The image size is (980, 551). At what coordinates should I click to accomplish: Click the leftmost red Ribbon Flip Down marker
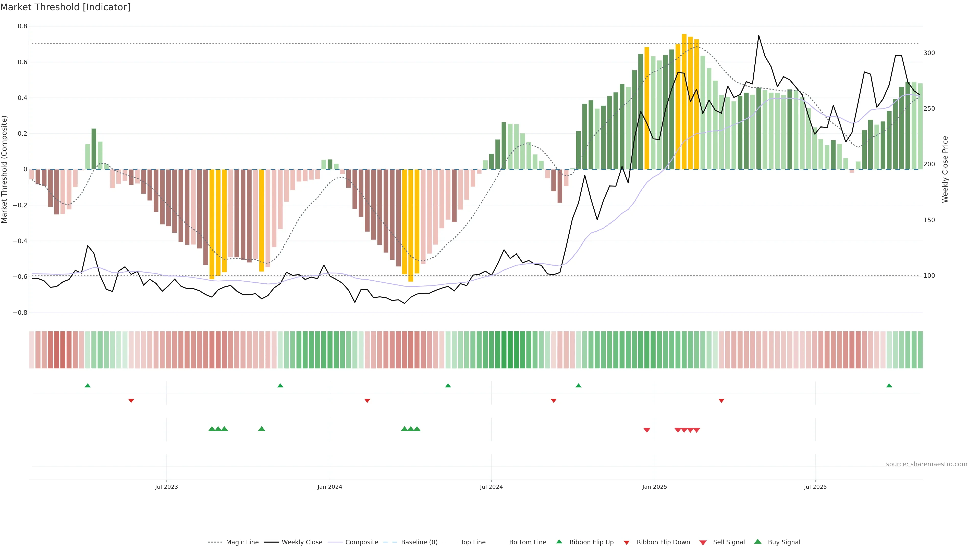[131, 401]
